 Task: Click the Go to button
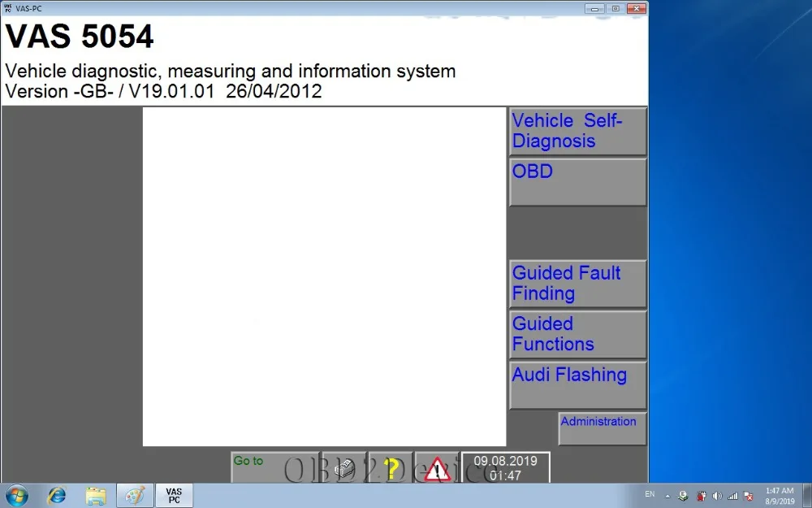[275, 467]
